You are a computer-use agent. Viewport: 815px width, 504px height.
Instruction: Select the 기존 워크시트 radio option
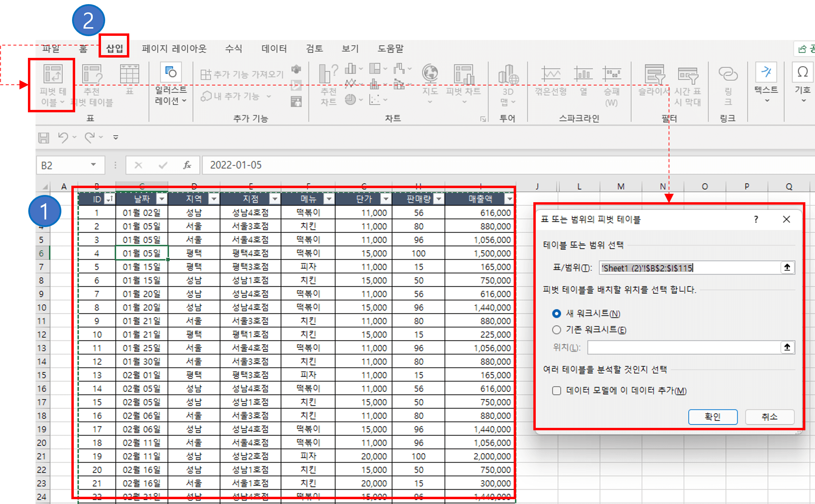pyautogui.click(x=556, y=330)
